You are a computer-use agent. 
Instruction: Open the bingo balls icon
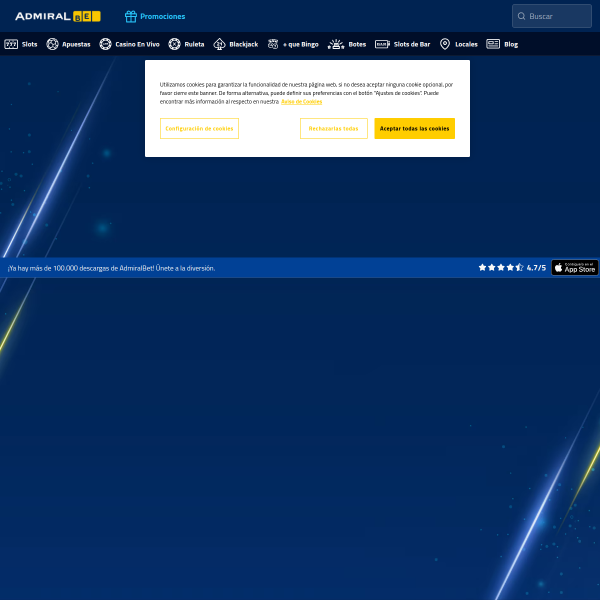pos(273,44)
